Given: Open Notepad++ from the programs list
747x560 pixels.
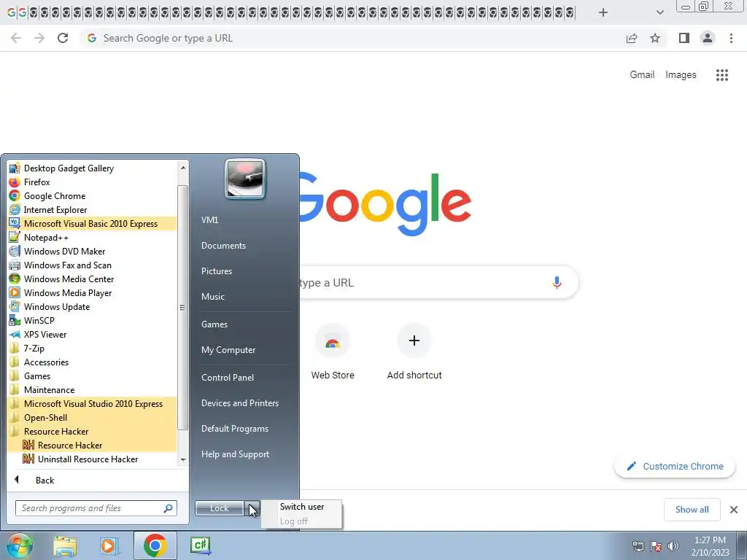Looking at the screenshot, I should click(92, 237).
